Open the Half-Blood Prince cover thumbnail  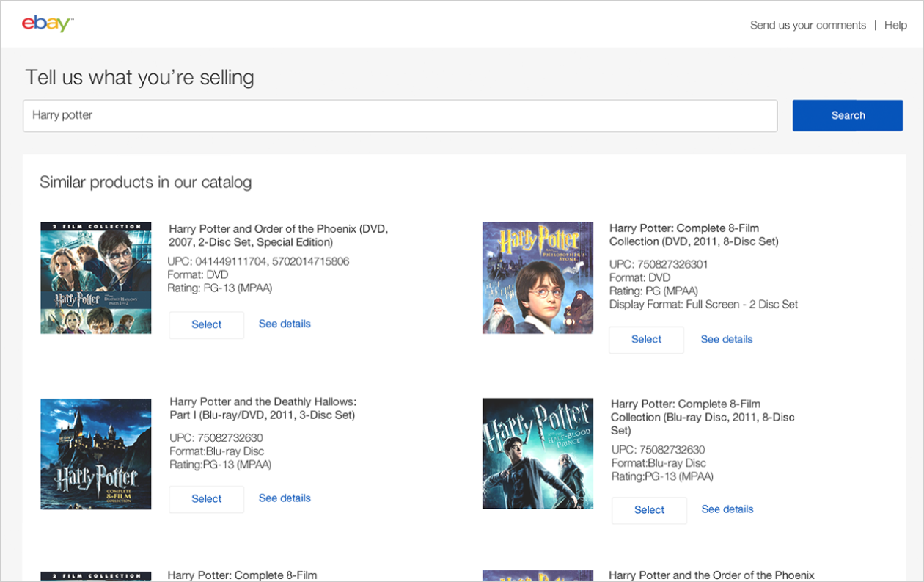click(x=538, y=454)
